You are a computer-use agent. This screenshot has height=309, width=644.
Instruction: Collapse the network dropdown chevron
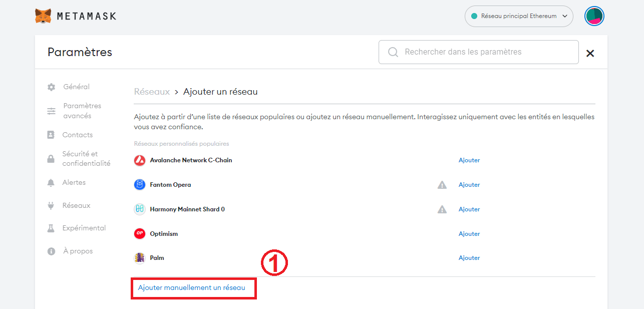(x=564, y=16)
